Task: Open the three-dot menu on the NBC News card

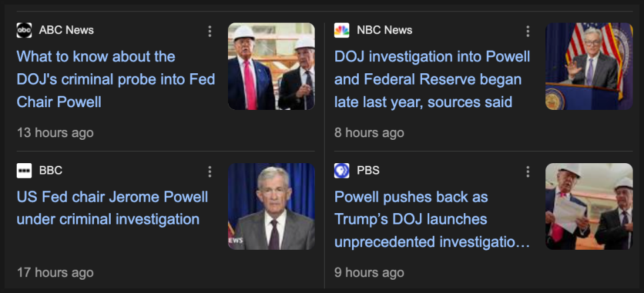Action: tap(527, 31)
